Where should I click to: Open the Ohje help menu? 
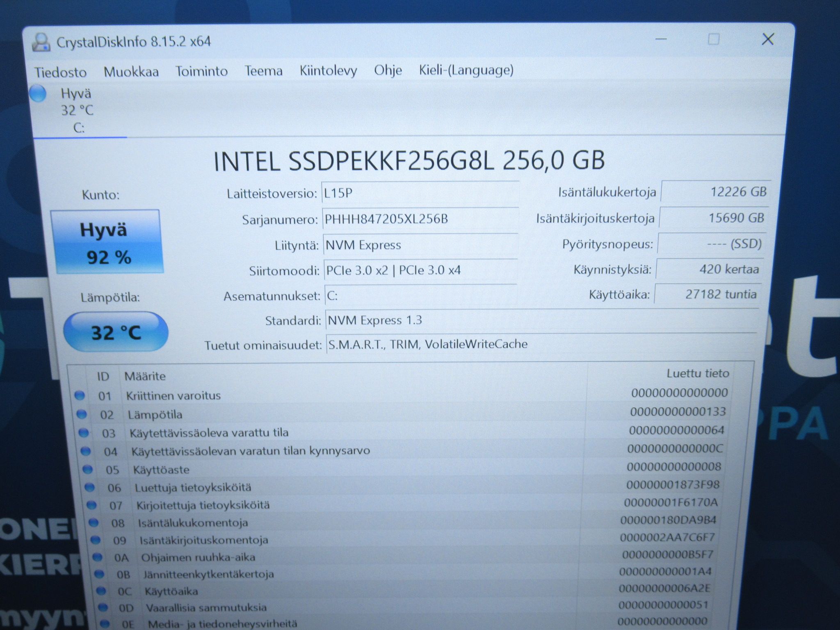click(388, 70)
